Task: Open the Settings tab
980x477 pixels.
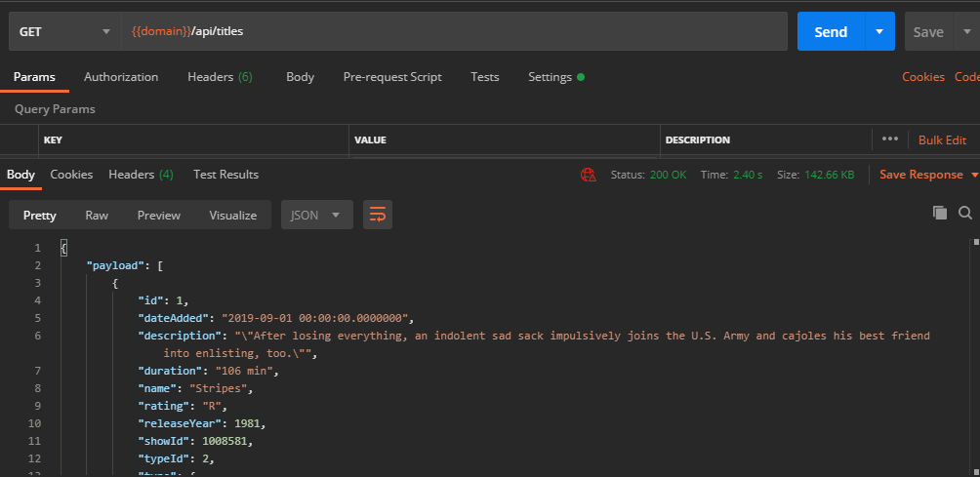Action: coord(556,77)
